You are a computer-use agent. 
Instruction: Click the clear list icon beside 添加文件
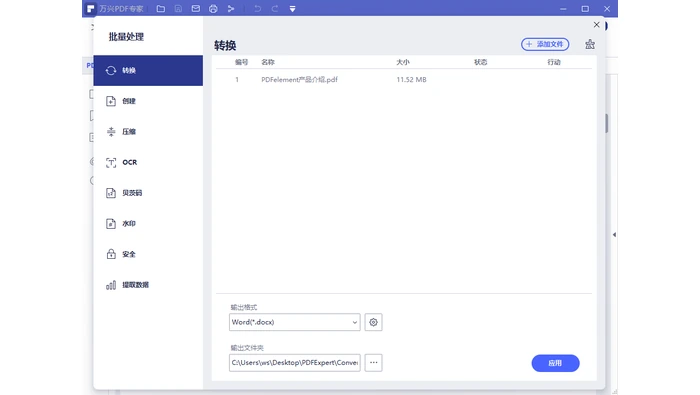pyautogui.click(x=590, y=44)
